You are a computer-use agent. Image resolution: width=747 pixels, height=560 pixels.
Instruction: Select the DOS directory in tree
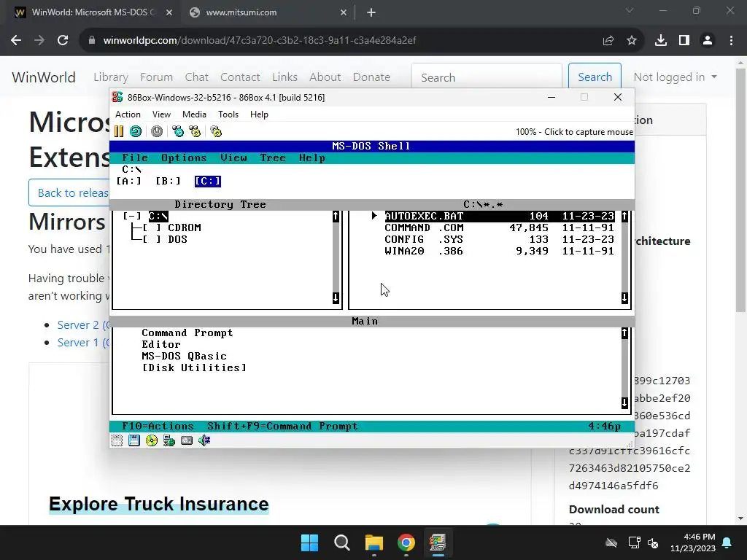(x=178, y=239)
